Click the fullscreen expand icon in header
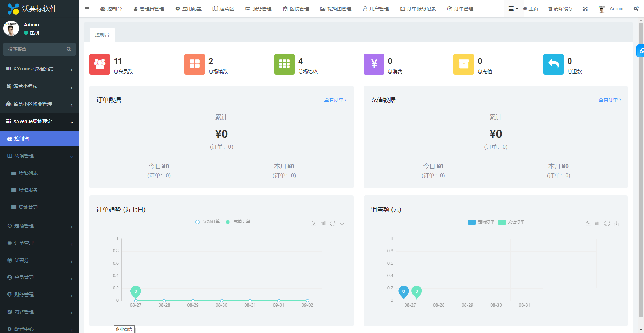This screenshot has height=333, width=644. [x=585, y=9]
